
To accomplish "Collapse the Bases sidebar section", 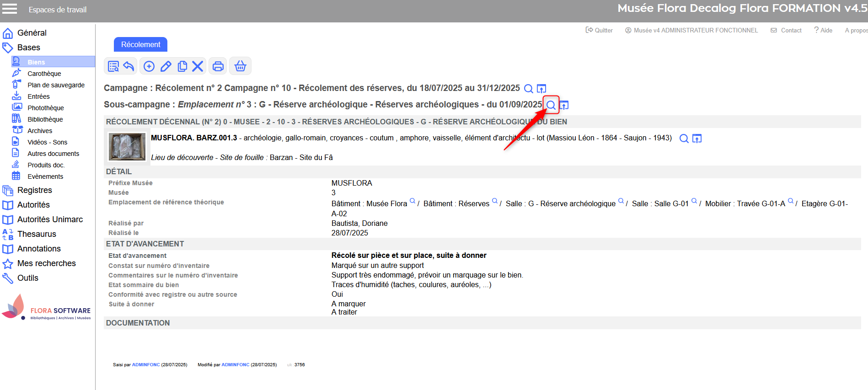I will pos(28,48).
